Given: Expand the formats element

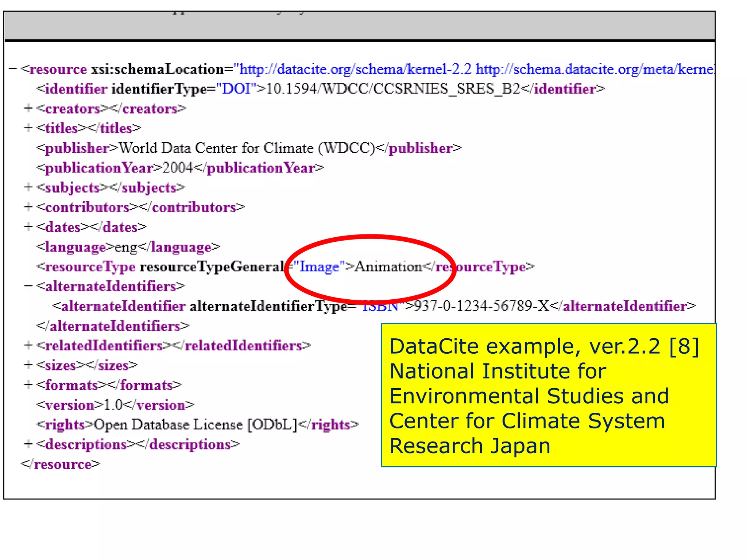Looking at the screenshot, I should [x=28, y=385].
